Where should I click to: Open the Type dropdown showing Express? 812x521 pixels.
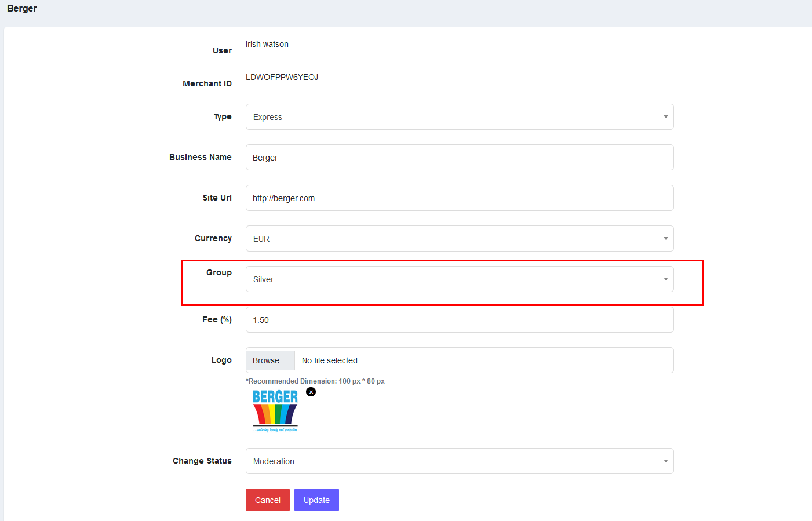460,117
